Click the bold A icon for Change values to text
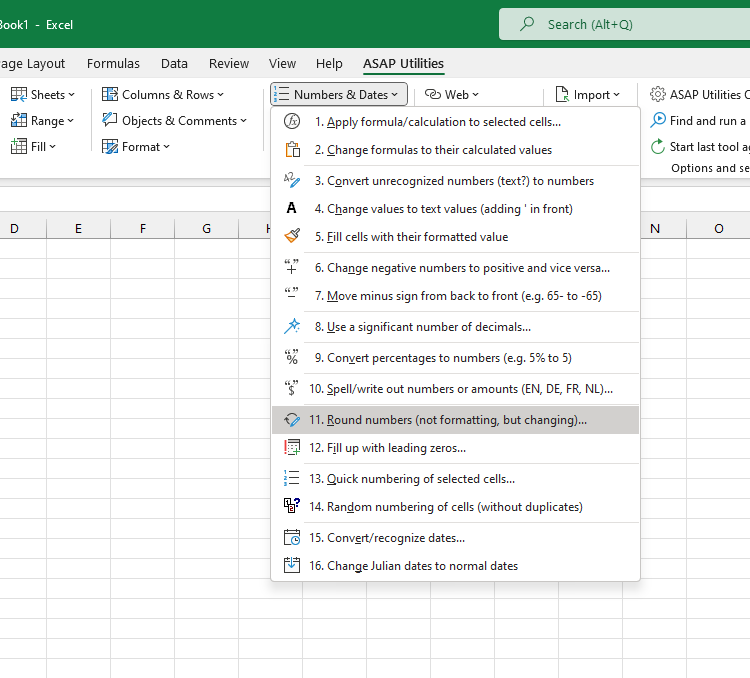This screenshot has width=750, height=678. (291, 209)
